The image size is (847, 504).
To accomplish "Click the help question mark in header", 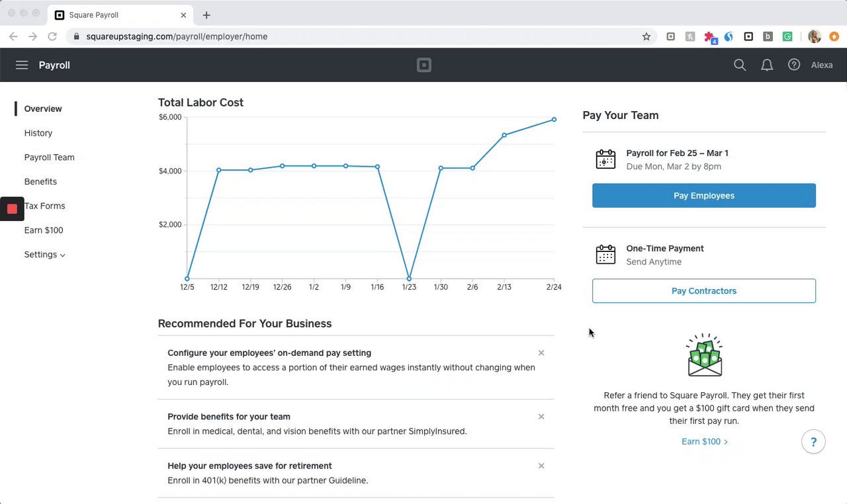I will coord(794,65).
